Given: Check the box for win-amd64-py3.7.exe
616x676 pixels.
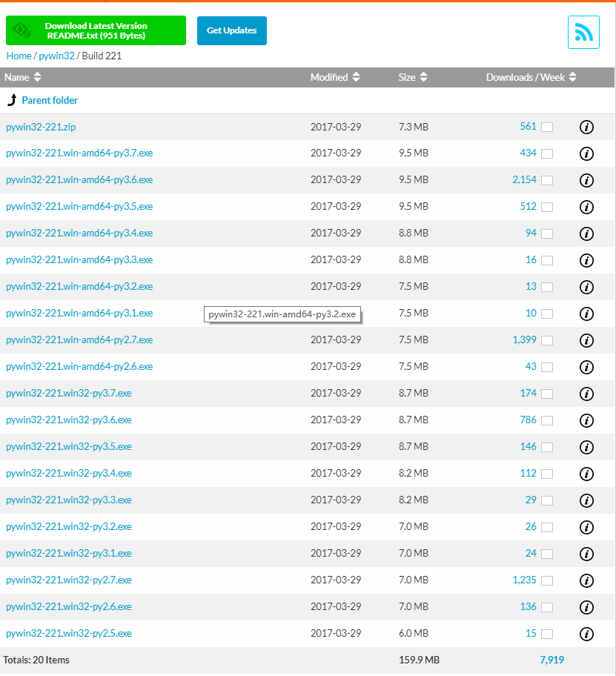Looking at the screenshot, I should (x=547, y=154).
